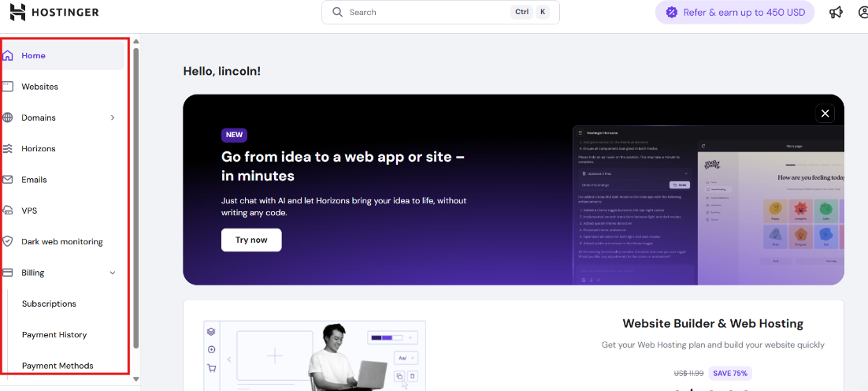Expand the Domains submenu chevron

[x=113, y=117]
